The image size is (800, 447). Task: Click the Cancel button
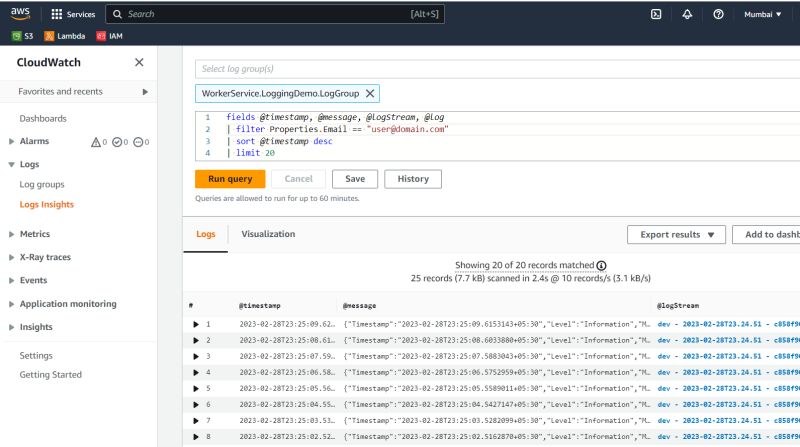click(x=298, y=179)
